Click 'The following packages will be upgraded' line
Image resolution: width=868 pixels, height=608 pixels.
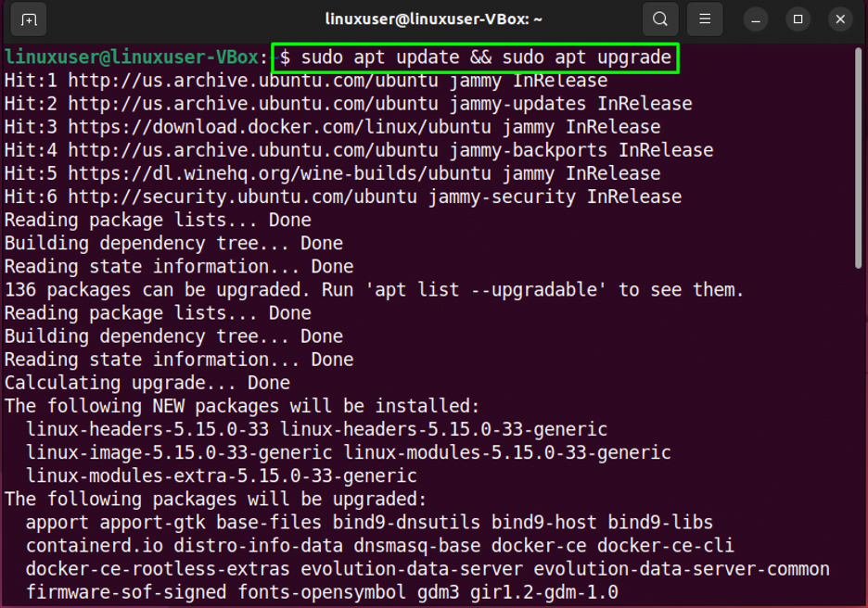pos(216,499)
